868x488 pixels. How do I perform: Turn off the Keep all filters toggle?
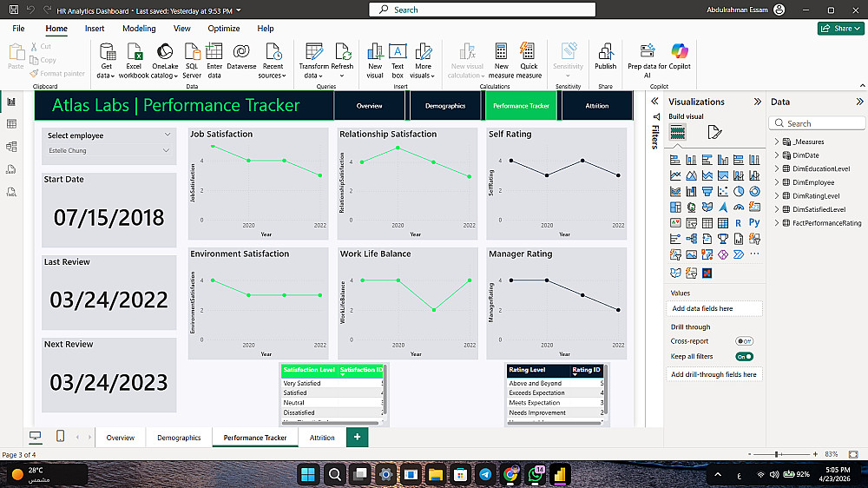tap(744, 357)
